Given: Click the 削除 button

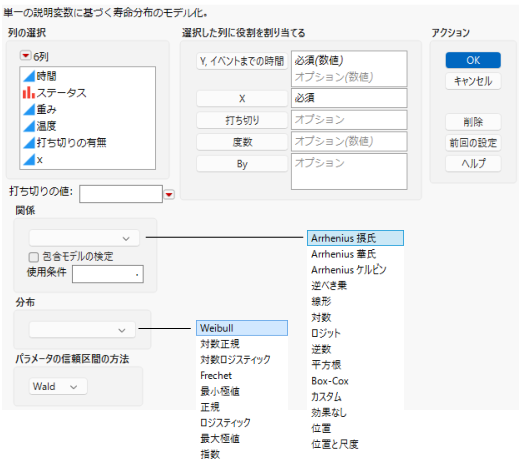Looking at the screenshot, I should pyautogui.click(x=473, y=122).
